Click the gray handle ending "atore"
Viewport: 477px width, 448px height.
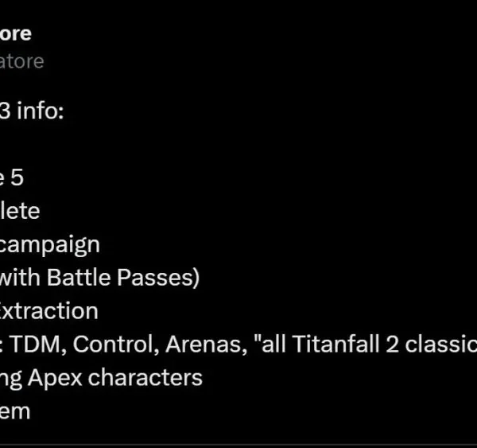click(22, 61)
